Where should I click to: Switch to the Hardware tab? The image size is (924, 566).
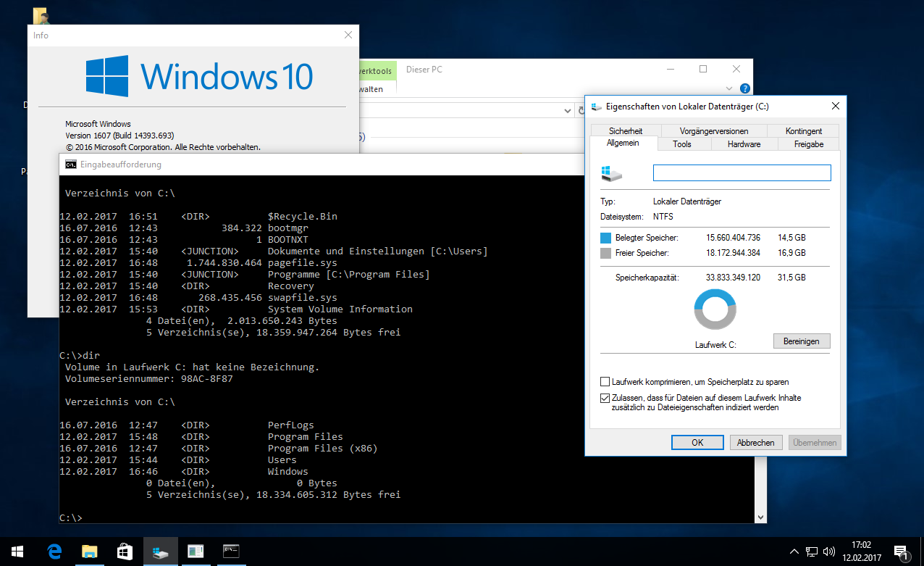tap(744, 144)
